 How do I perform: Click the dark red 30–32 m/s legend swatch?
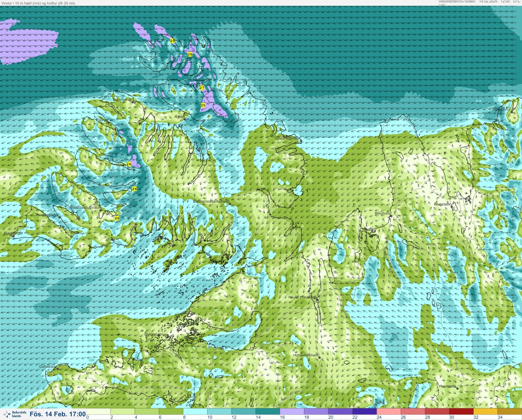click(461, 411)
